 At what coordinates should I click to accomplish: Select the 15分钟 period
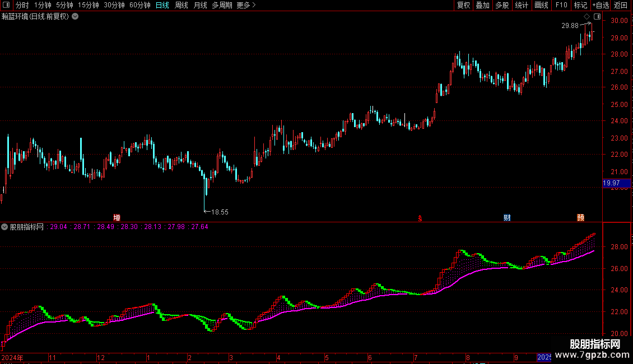click(88, 5)
